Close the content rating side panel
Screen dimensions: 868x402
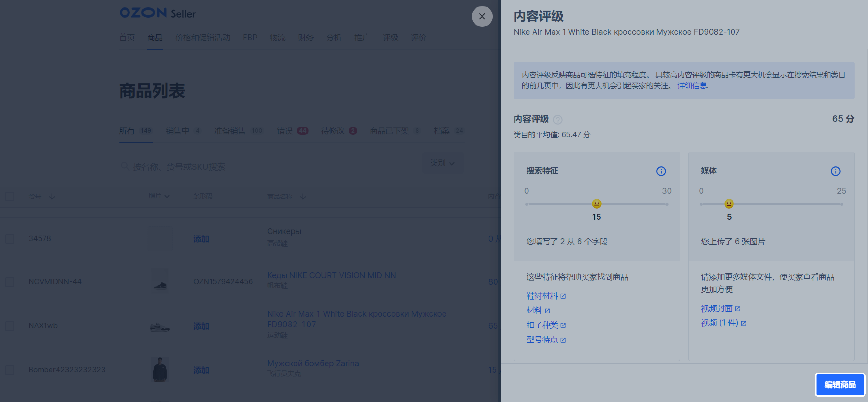point(482,16)
